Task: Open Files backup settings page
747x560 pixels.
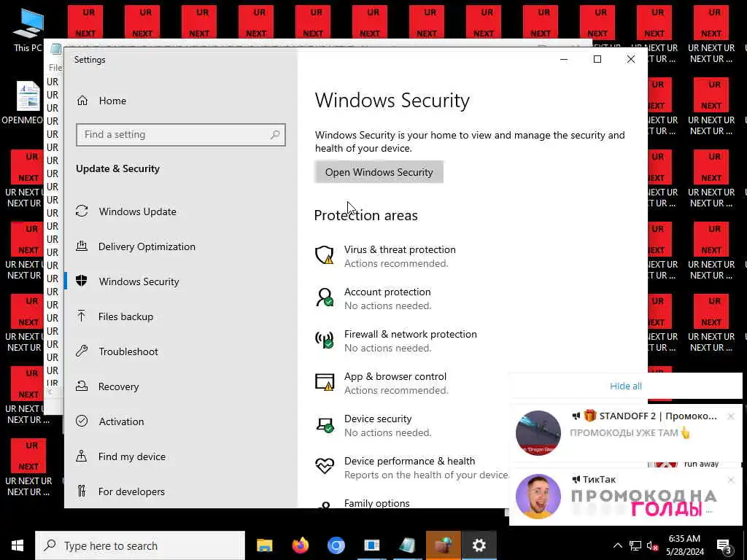Action: pos(125,316)
